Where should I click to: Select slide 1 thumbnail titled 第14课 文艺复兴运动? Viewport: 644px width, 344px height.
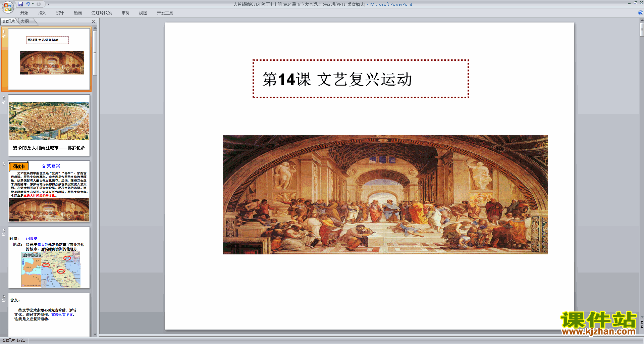click(49, 59)
